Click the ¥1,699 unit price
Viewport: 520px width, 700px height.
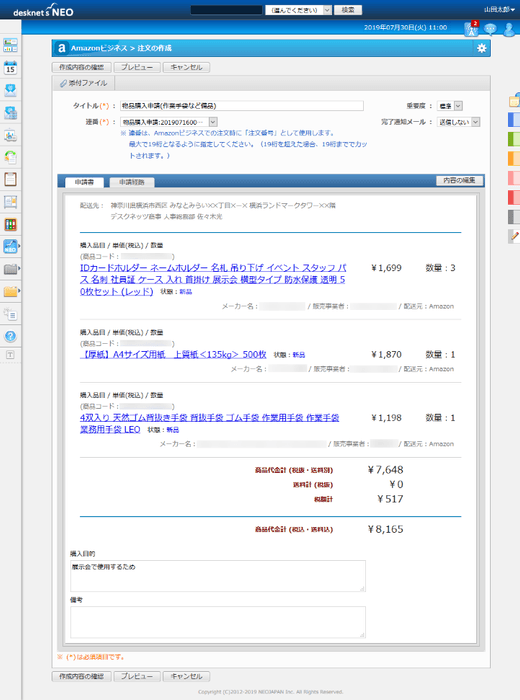[x=386, y=268]
